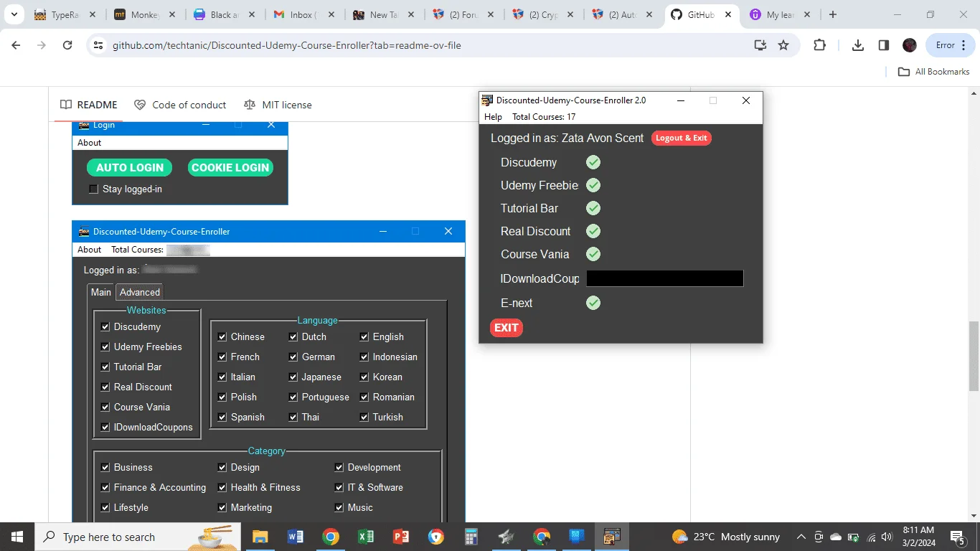The image size is (980, 551).
Task: Open Calculator from taskbar
Action: coord(471,537)
